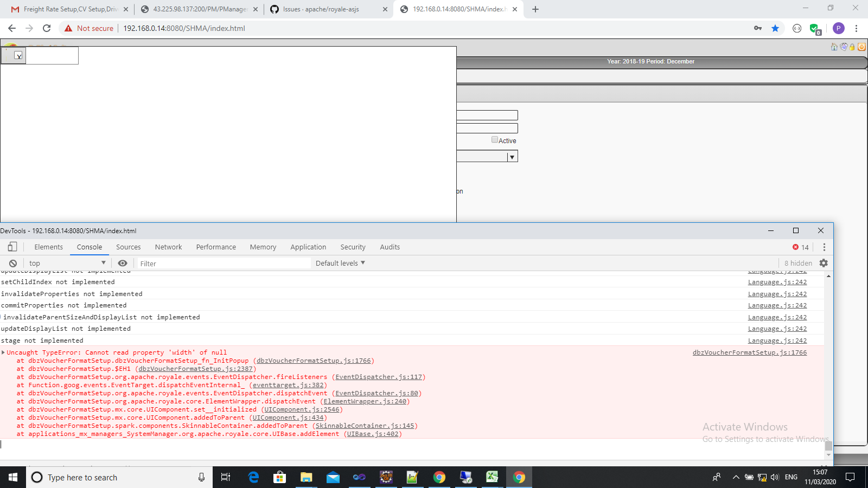Switch to the Network tab
868x488 pixels.
click(169, 247)
